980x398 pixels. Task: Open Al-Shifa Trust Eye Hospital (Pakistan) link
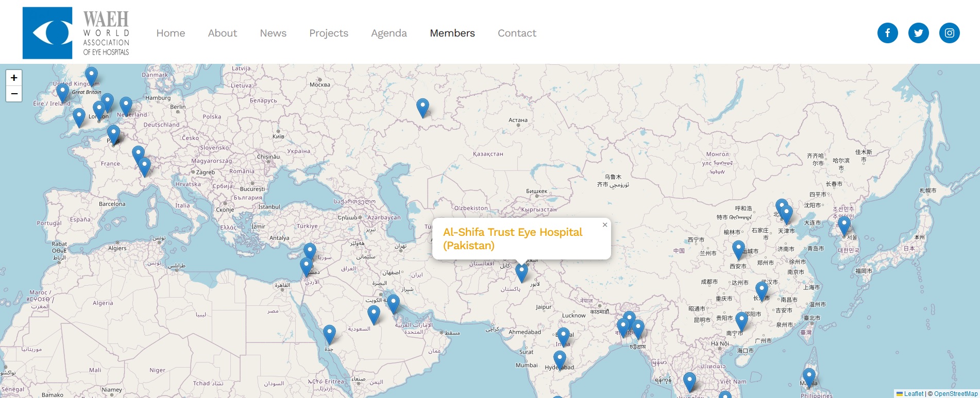513,239
